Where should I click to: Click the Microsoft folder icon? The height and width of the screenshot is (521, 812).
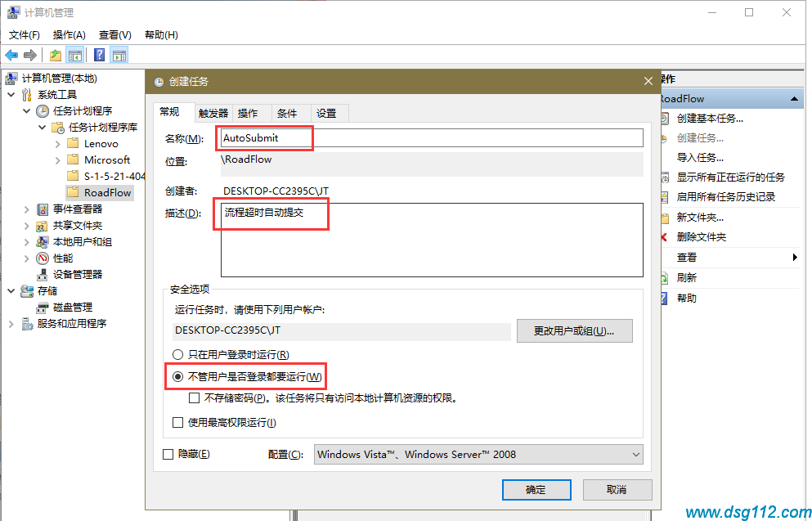click(73, 159)
